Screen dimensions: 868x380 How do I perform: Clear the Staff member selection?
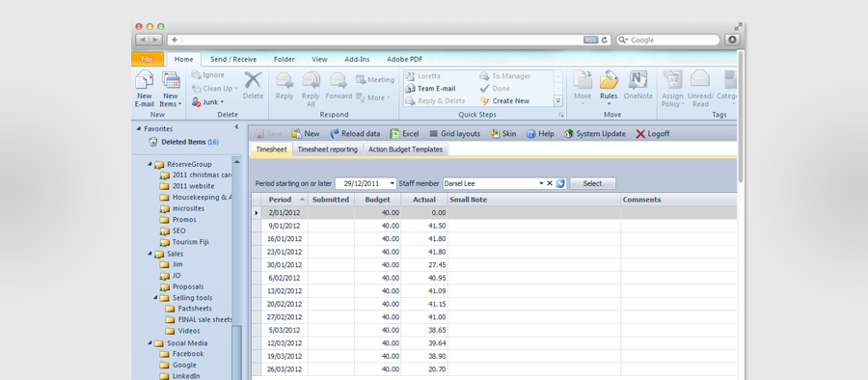pyautogui.click(x=550, y=183)
